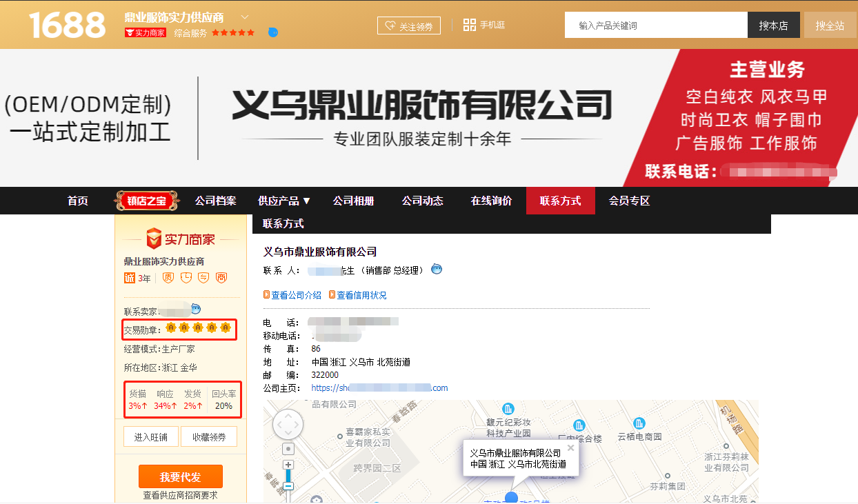Click the 实力商家 shield icon in sidebar
This screenshot has height=504, width=858.
[153, 239]
